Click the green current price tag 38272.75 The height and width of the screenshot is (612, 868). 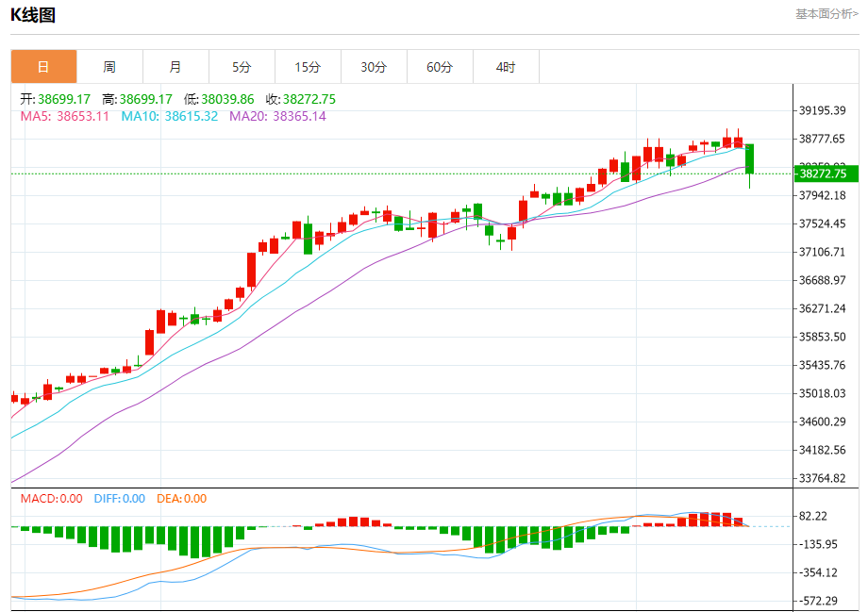pos(826,174)
